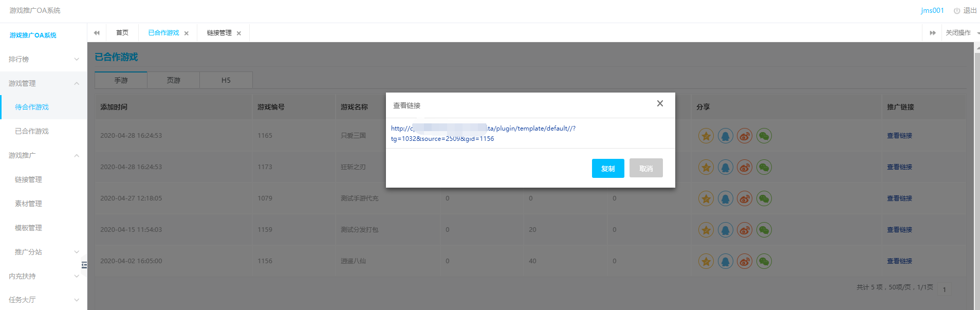Open the 关闭操作 dropdown
Screen dimensions: 980x310
pyautogui.click(x=961, y=33)
